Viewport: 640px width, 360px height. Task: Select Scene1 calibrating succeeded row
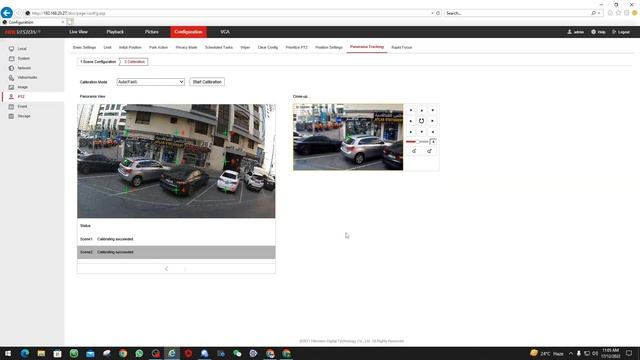[x=176, y=239]
